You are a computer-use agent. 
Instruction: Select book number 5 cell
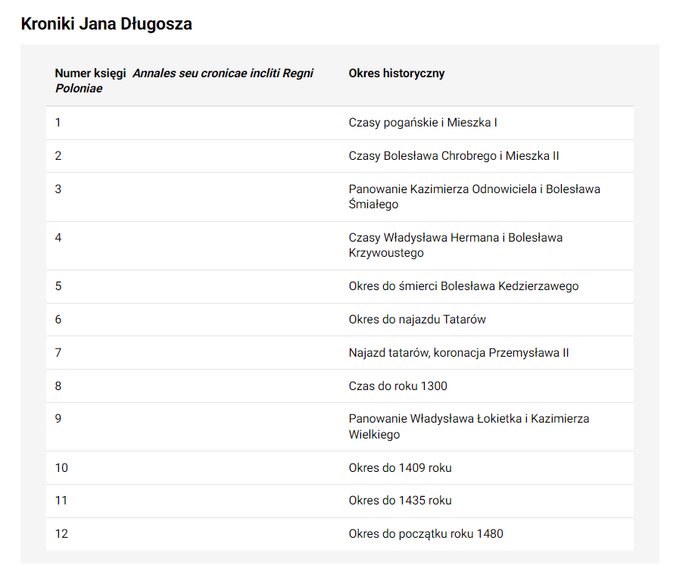pyautogui.click(x=58, y=286)
